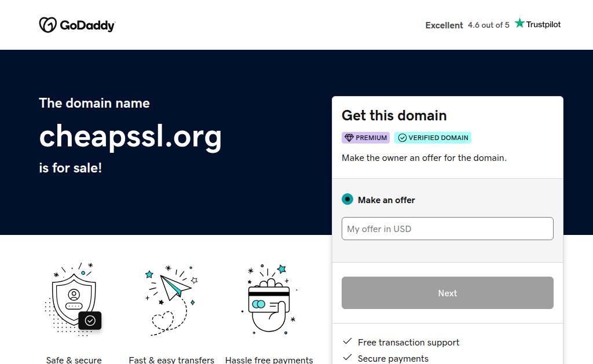The height and width of the screenshot is (364, 593).
Task: Click the credit card payments illustration
Action: coord(269,299)
